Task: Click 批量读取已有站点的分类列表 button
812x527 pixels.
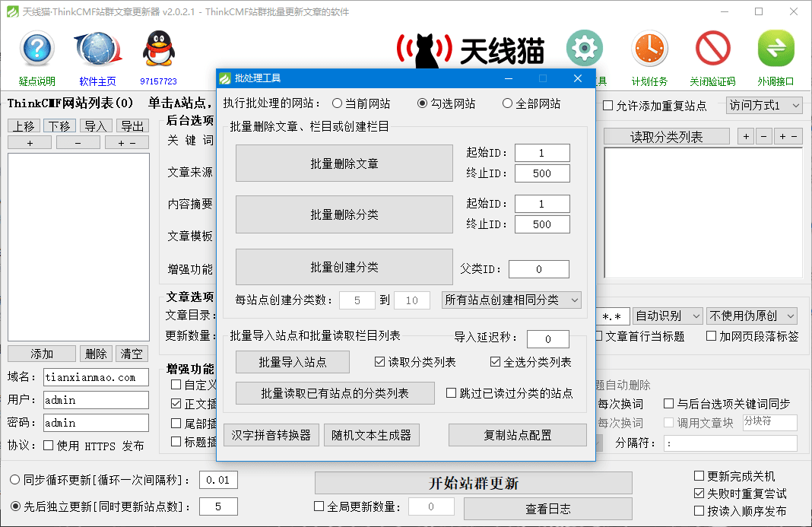Action: 335,393
